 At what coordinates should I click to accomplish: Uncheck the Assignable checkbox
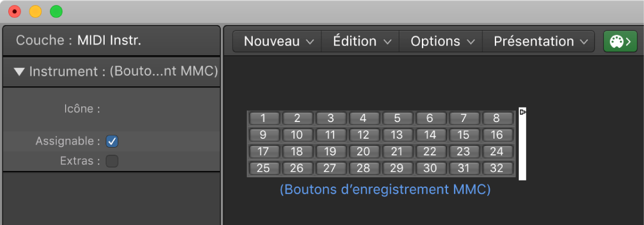tap(112, 141)
